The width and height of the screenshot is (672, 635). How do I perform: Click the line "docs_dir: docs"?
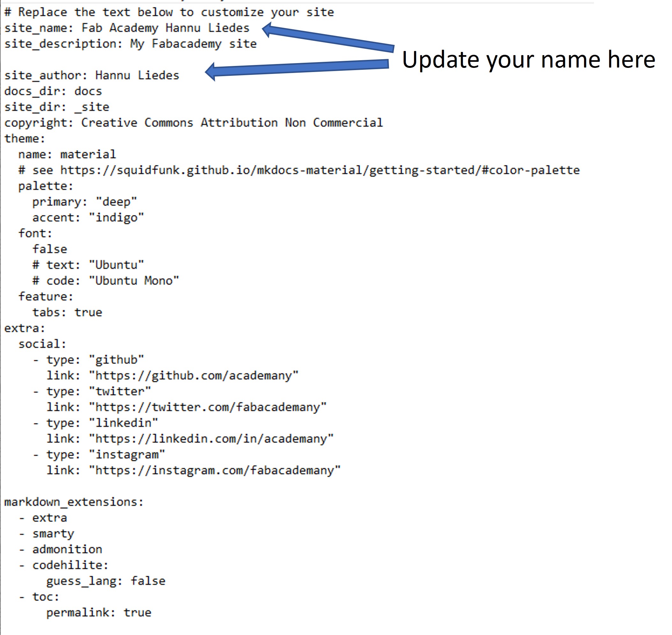coord(53,91)
